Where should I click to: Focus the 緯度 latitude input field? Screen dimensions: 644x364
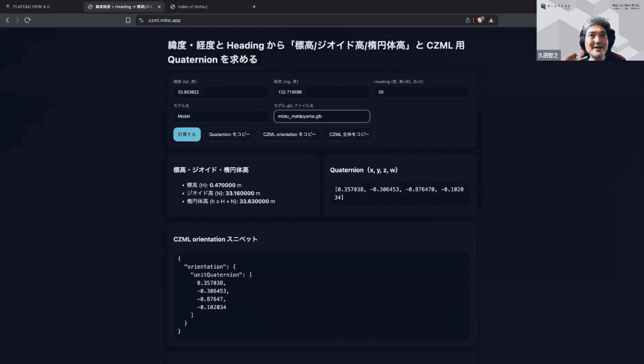click(x=221, y=92)
